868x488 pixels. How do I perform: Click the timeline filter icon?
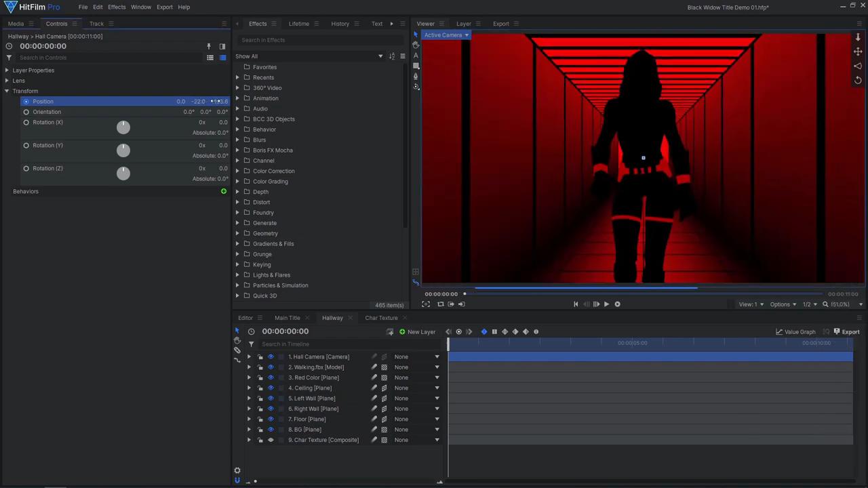pos(252,344)
